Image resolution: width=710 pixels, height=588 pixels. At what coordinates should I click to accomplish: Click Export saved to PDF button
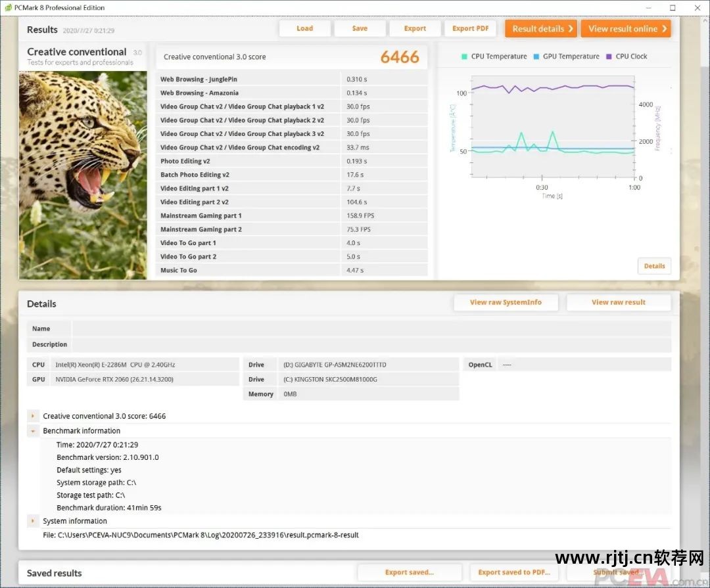[514, 573]
